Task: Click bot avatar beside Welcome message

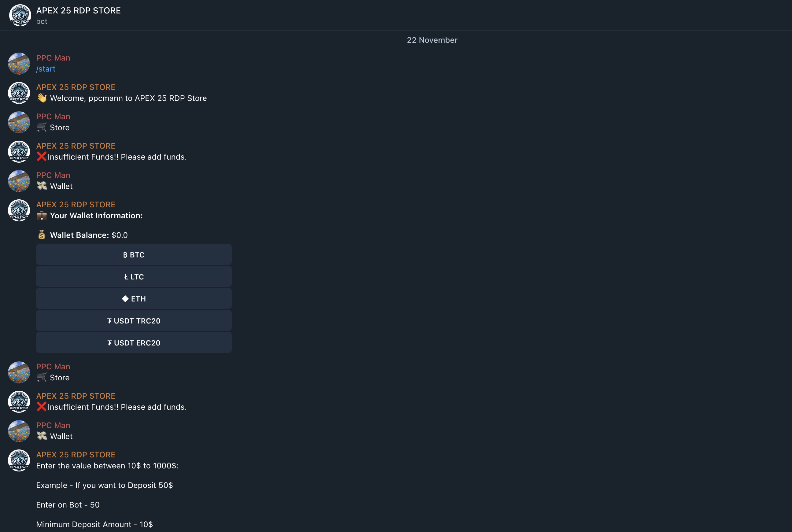Action: pos(19,93)
